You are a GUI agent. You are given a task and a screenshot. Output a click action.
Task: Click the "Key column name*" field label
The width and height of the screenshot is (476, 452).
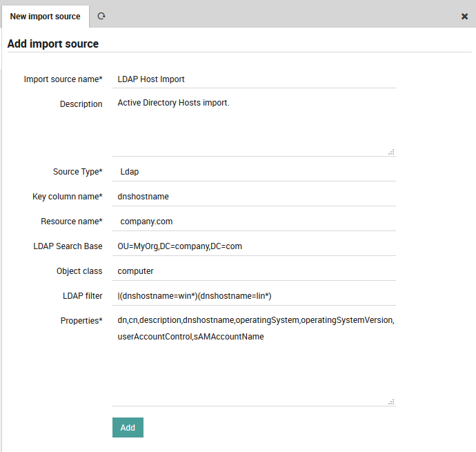(x=67, y=197)
